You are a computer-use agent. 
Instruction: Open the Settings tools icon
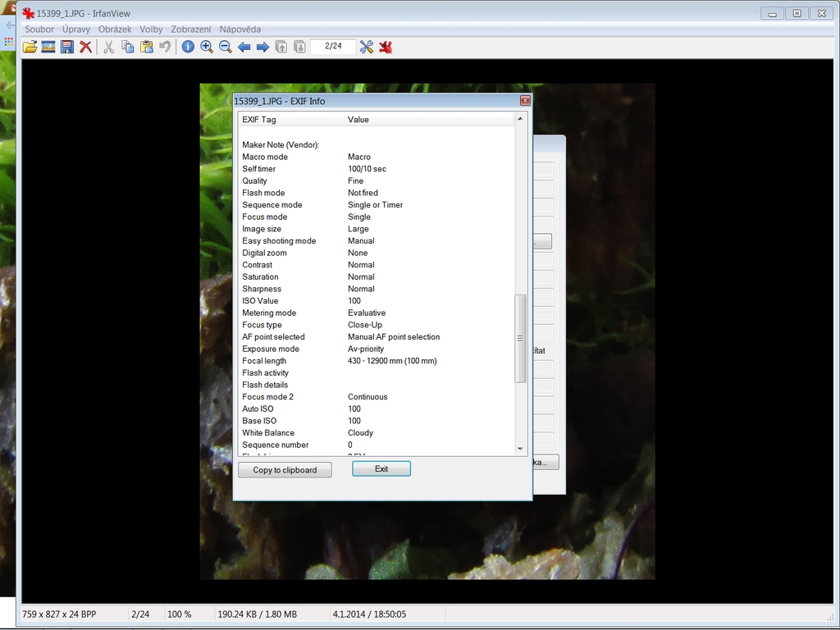tap(366, 47)
